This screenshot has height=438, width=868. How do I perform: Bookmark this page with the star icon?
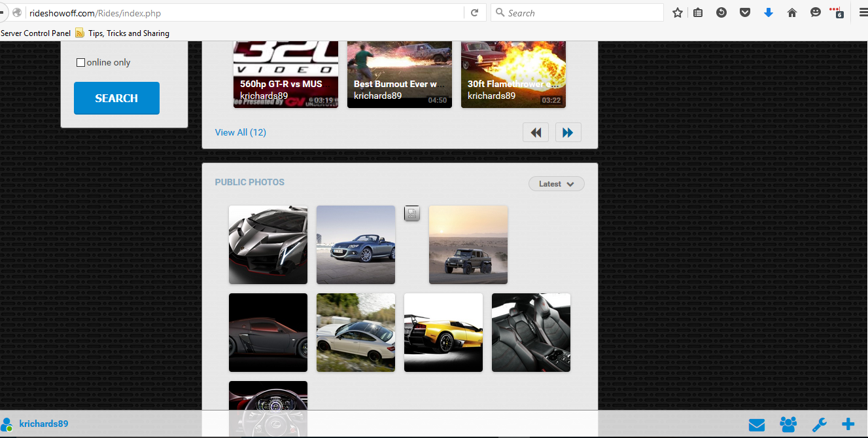click(x=678, y=12)
